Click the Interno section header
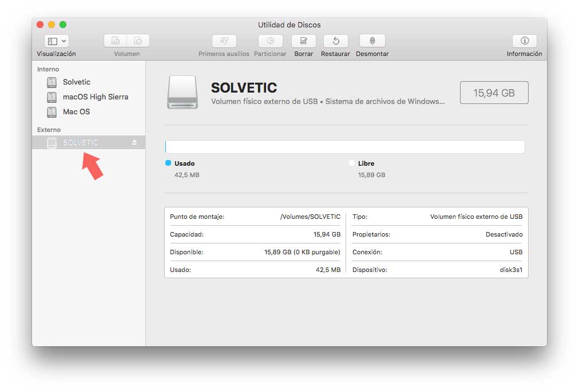Viewport: 579px width, 392px height. point(48,69)
